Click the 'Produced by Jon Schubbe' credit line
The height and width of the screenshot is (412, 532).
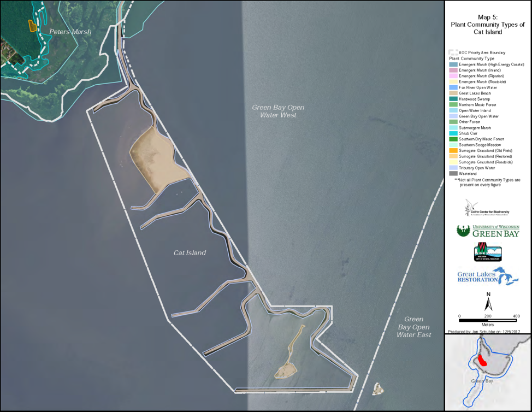coord(484,332)
